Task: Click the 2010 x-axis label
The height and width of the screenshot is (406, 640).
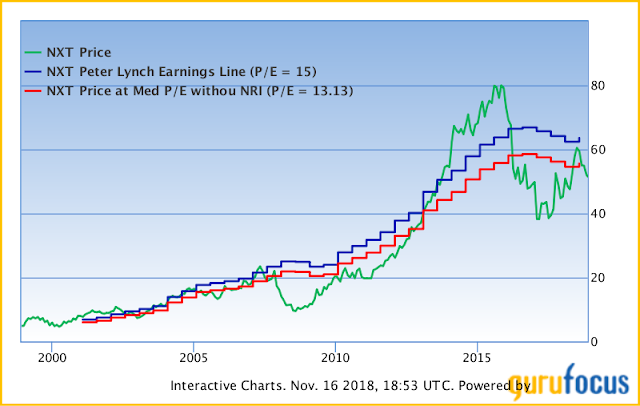Action: tap(335, 358)
